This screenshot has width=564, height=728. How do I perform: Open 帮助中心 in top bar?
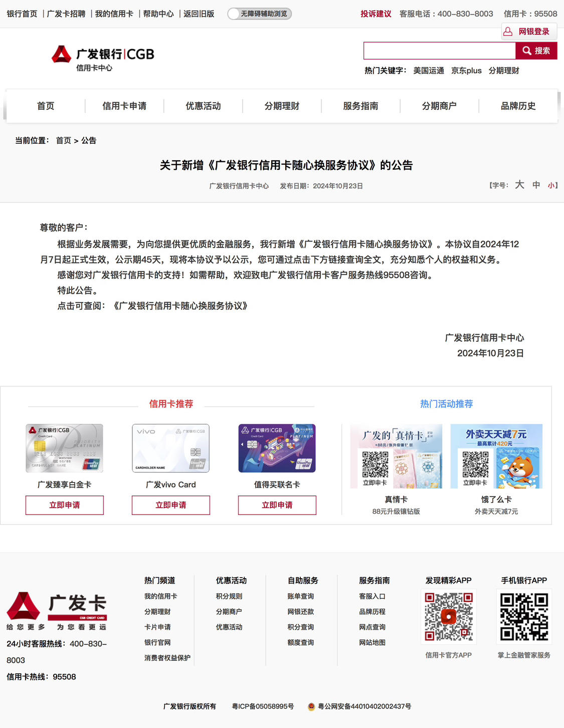coord(158,14)
